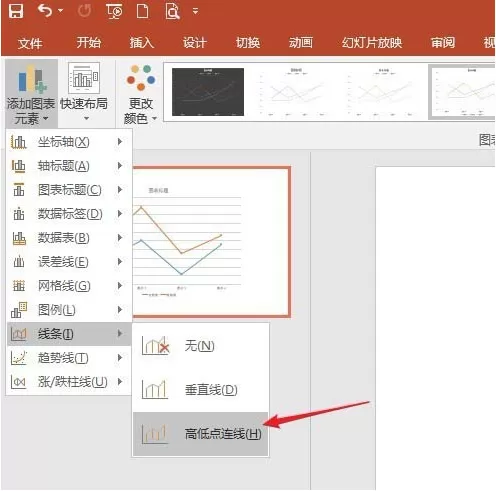Open the 添加图表元素 button
Viewport: 496px width, 491px height.
click(x=31, y=93)
